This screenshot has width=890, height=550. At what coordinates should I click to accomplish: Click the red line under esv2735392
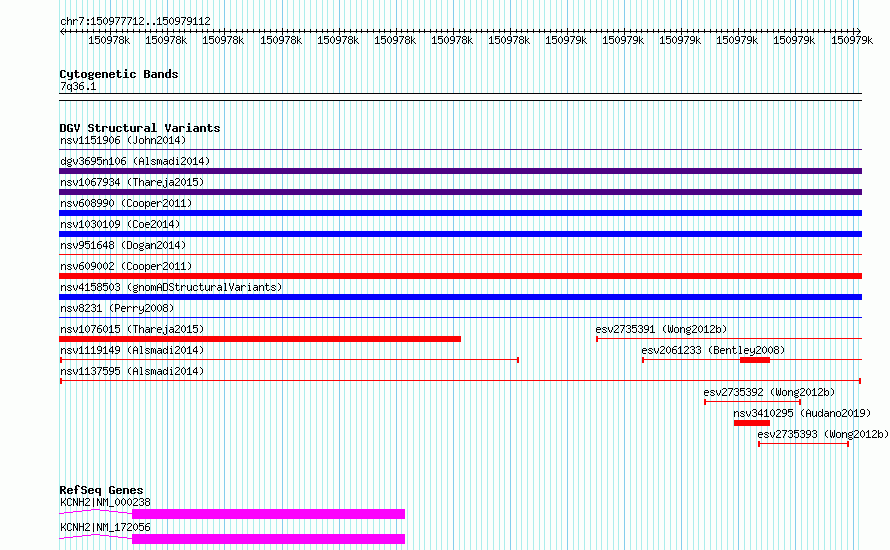(x=753, y=402)
